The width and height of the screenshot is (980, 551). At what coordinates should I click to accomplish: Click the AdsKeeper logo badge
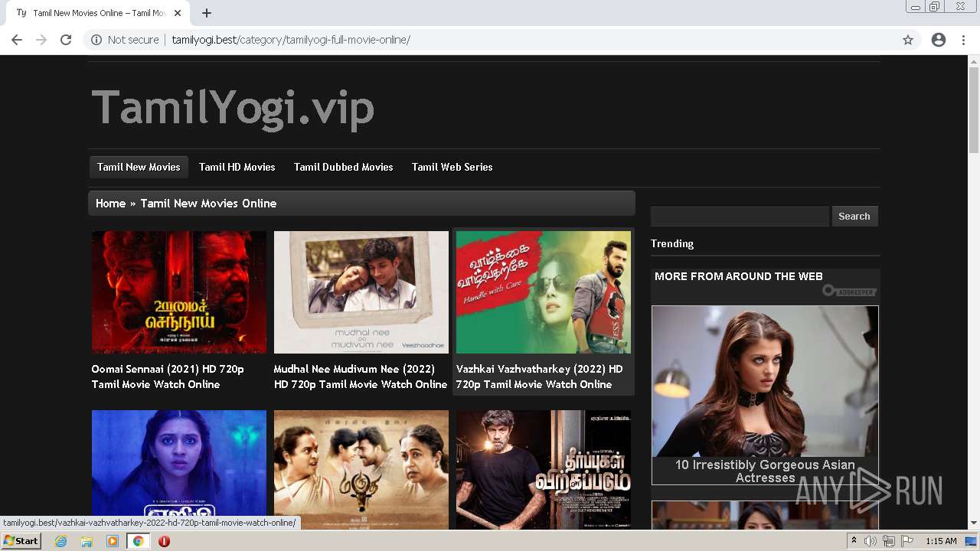[849, 291]
